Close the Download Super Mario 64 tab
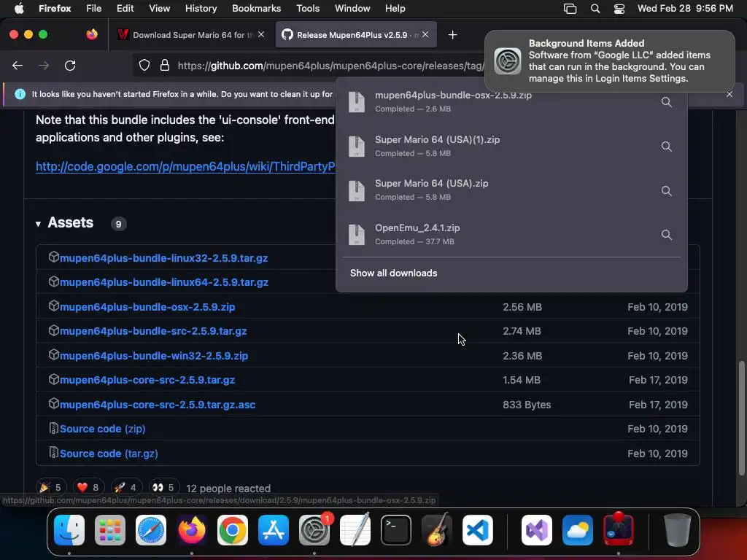747x560 pixels. pyautogui.click(x=261, y=34)
